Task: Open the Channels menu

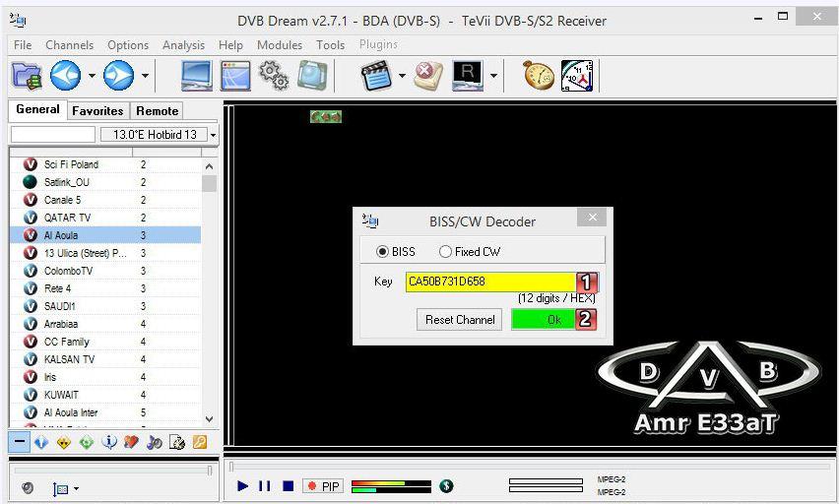Action: [70, 45]
